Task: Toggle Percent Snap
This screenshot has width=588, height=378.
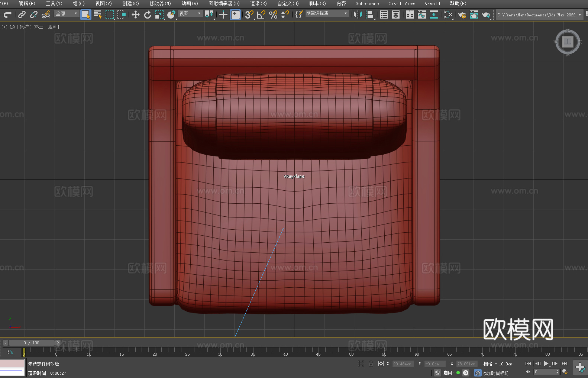Action: click(273, 14)
